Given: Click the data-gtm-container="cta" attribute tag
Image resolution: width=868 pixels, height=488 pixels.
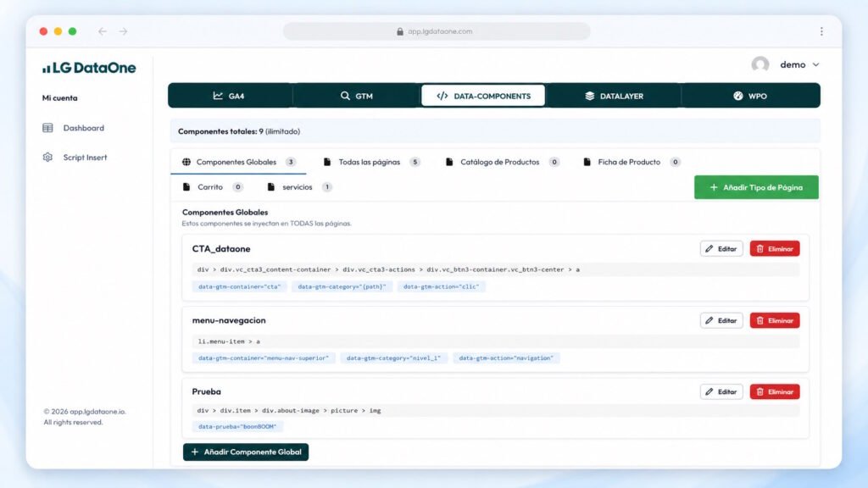Looking at the screenshot, I should click(240, 286).
